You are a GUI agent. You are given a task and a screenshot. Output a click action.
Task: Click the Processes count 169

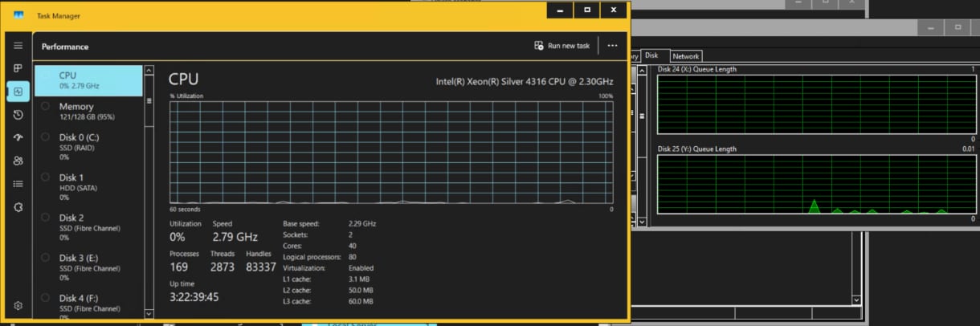[x=179, y=267]
